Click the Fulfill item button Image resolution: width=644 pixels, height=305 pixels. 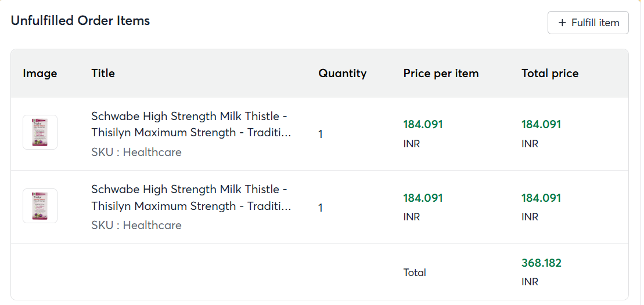click(588, 23)
